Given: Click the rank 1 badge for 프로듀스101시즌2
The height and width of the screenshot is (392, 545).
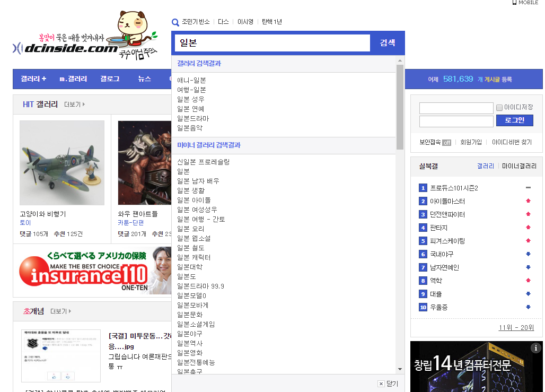Looking at the screenshot, I should [423, 188].
